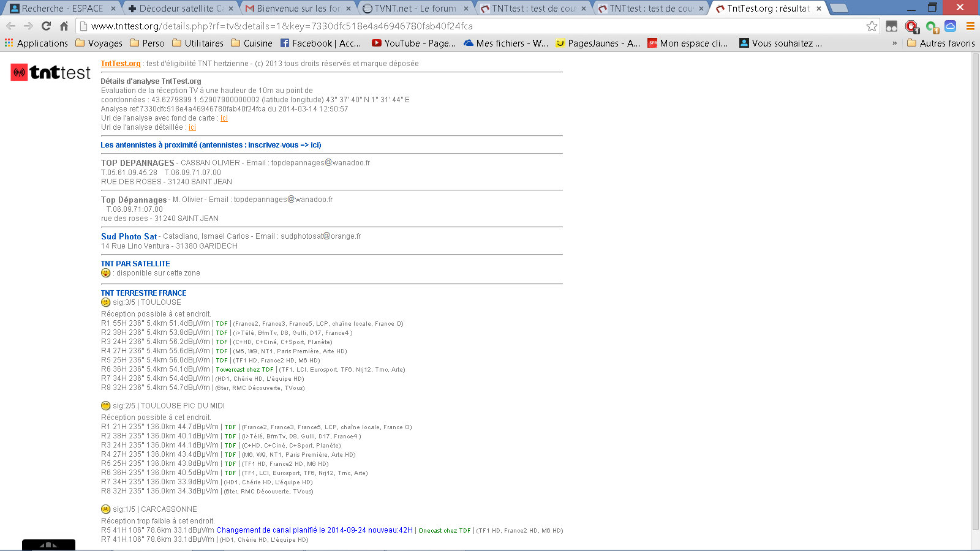Open the TntTest.org header link
The height and width of the screenshot is (551, 980).
121,64
